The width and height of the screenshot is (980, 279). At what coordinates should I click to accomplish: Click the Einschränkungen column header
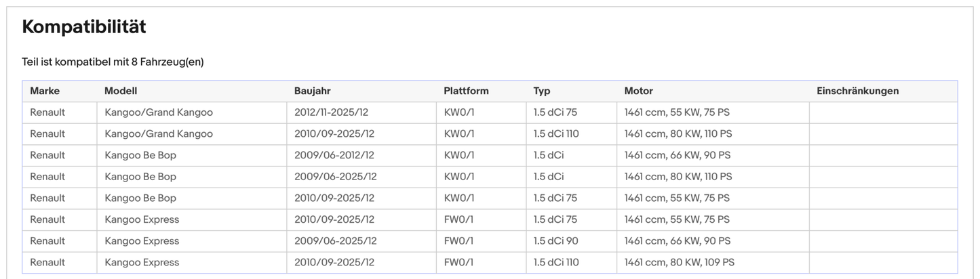pos(857,91)
